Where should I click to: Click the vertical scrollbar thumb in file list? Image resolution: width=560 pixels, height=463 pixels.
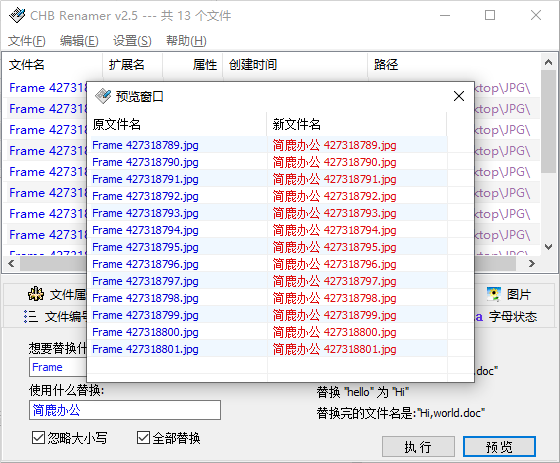549,121
